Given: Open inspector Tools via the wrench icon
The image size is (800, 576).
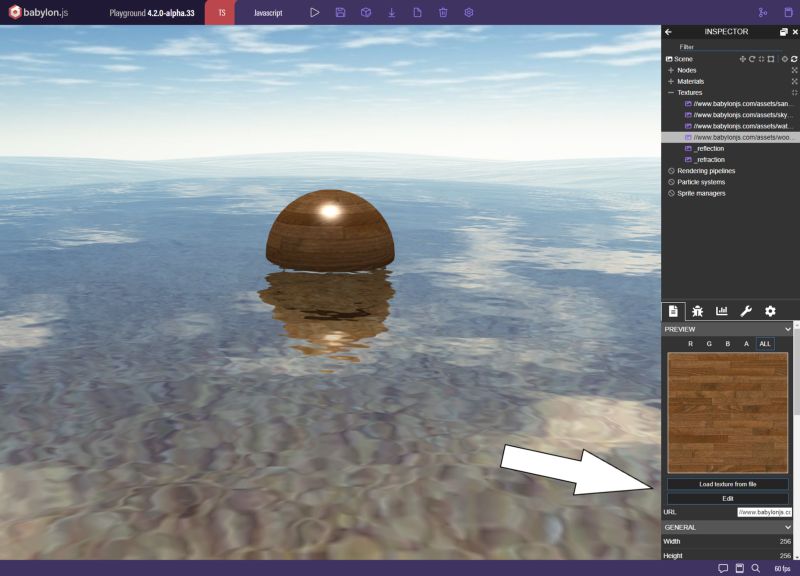Looking at the screenshot, I should (x=746, y=311).
